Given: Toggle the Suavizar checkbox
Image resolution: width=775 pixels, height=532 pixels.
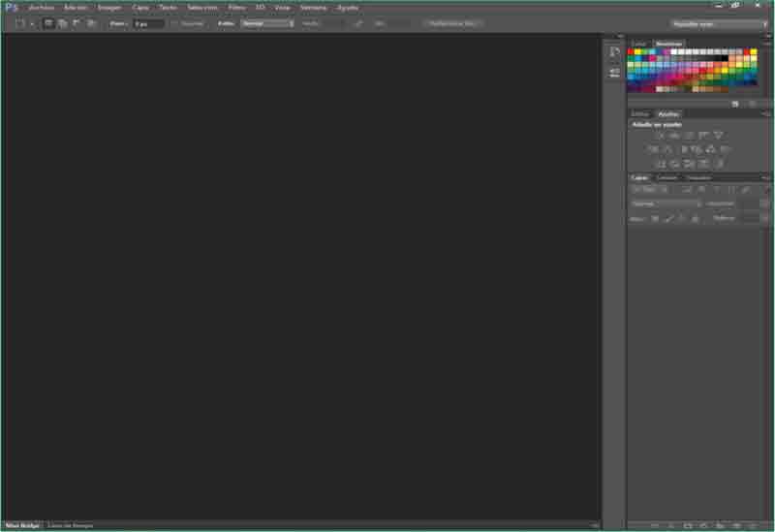Looking at the screenshot, I should tap(173, 22).
